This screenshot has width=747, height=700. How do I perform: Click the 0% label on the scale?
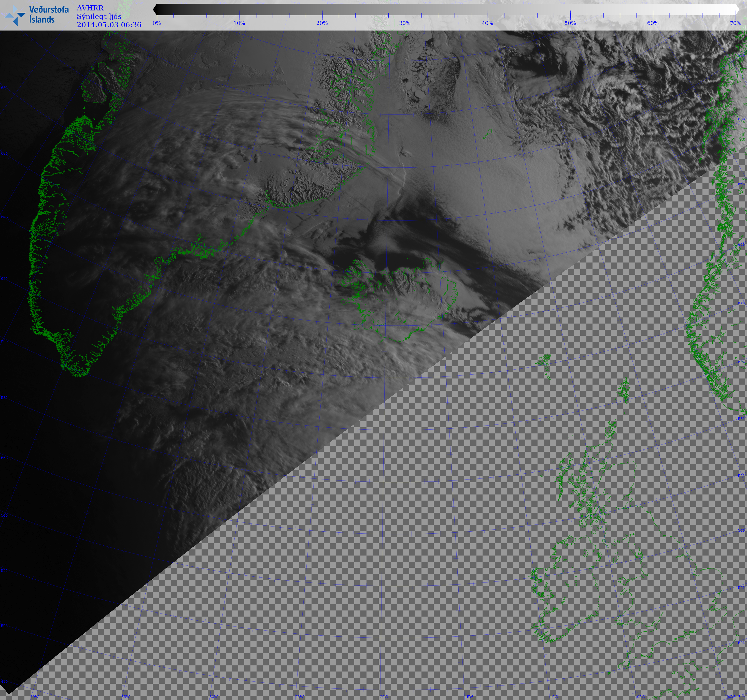157,23
